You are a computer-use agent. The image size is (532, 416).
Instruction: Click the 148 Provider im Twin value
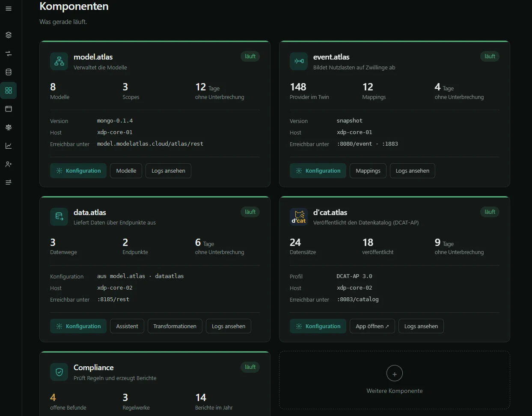(298, 87)
